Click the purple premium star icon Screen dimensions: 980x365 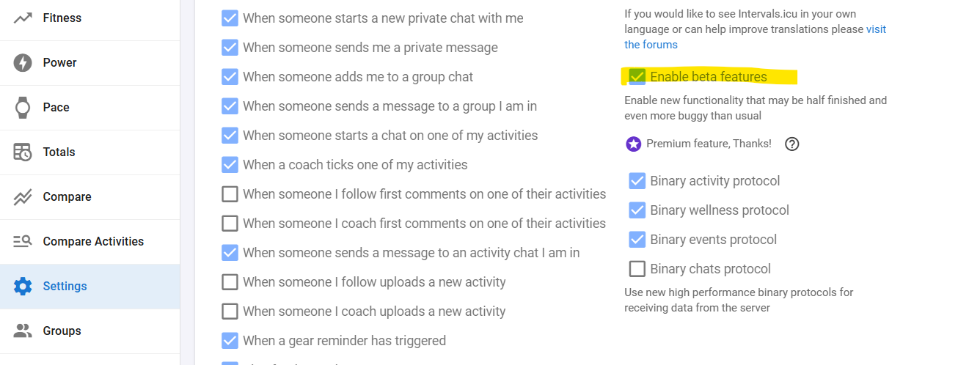[x=634, y=144]
